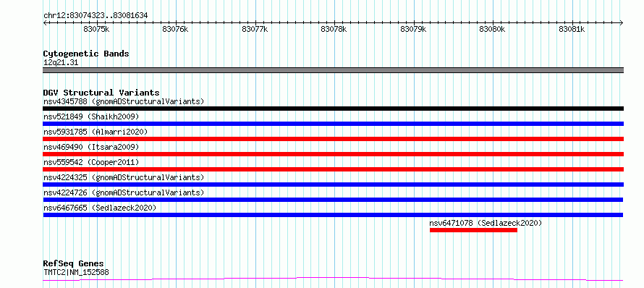Image resolution: width=644 pixels, height=288 pixels.
Task: Click the 83081k ruler tick label
Action: [572, 29]
